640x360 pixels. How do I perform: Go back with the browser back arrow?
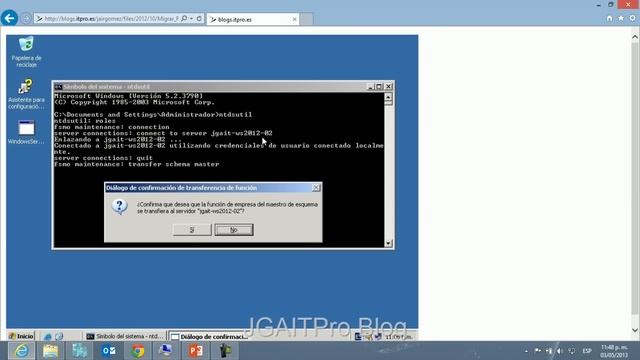(x=9, y=18)
